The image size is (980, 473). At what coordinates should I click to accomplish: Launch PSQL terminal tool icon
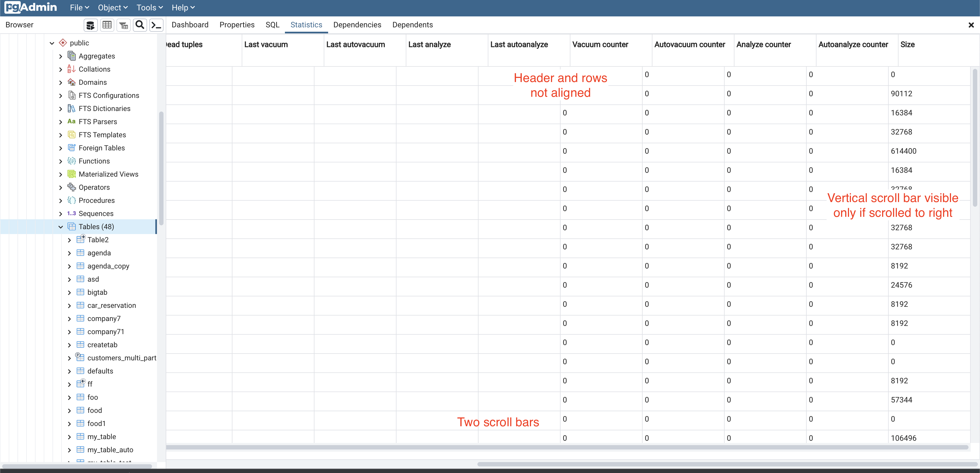(156, 25)
